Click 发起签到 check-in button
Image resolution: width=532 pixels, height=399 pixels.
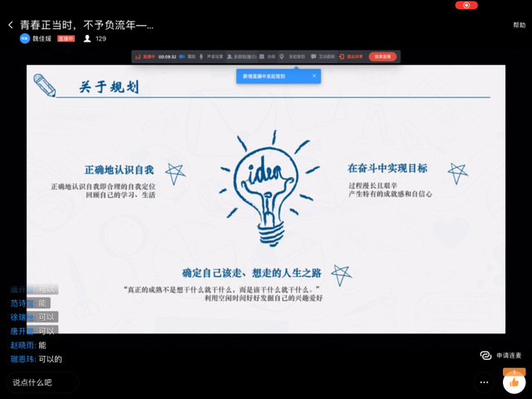(291, 57)
